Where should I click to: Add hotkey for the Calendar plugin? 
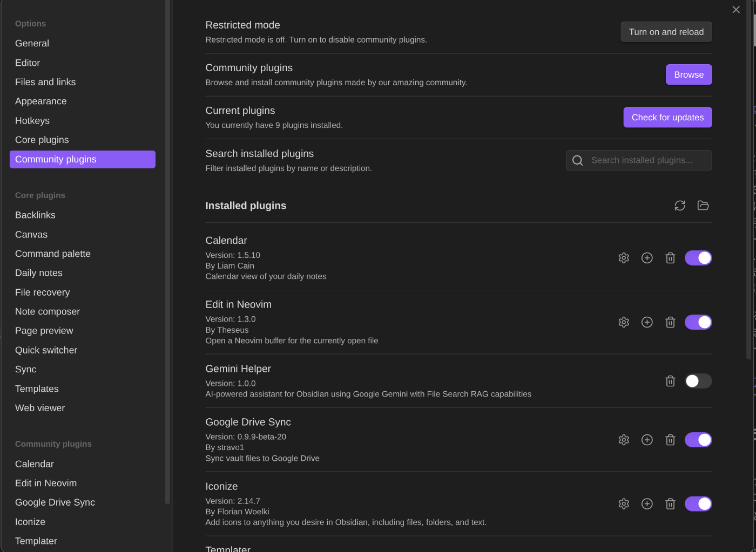coord(647,258)
